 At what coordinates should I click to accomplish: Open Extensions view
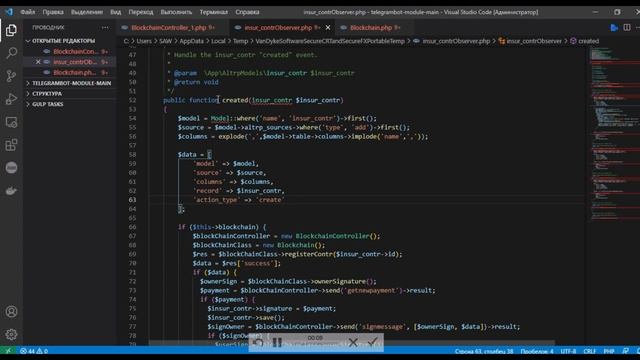click(11, 145)
